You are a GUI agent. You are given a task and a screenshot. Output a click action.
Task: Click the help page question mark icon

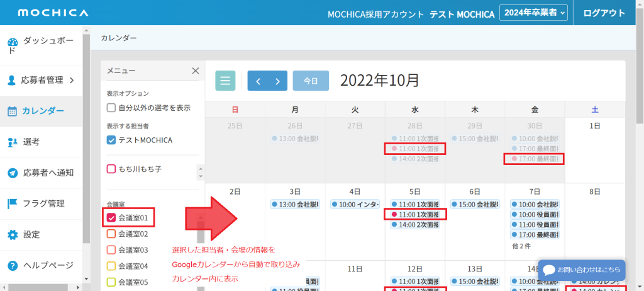(x=12, y=265)
